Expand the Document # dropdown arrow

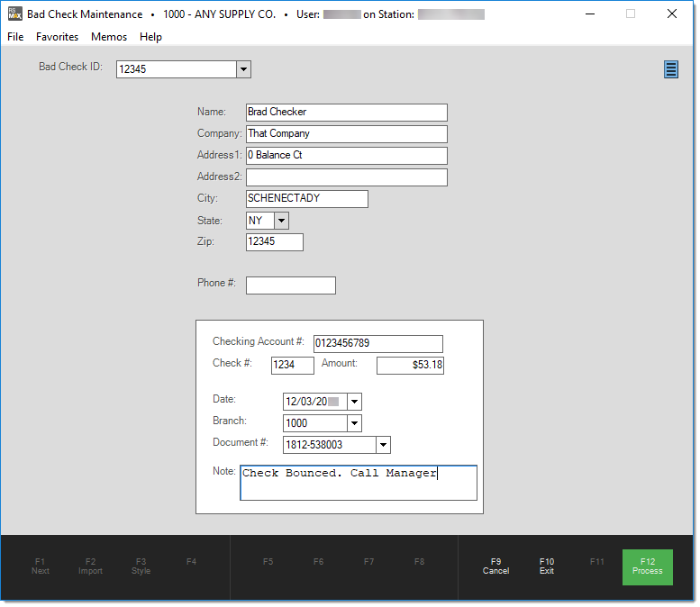384,446
